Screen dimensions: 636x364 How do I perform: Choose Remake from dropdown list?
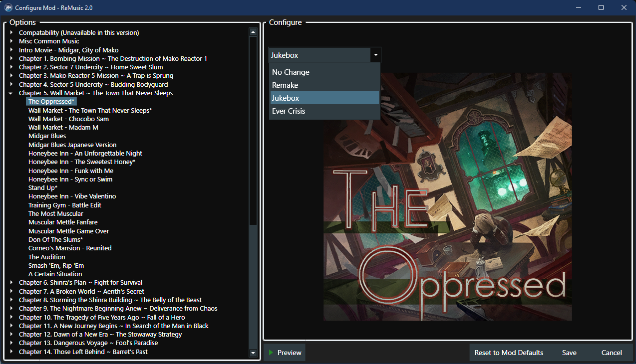(324, 85)
